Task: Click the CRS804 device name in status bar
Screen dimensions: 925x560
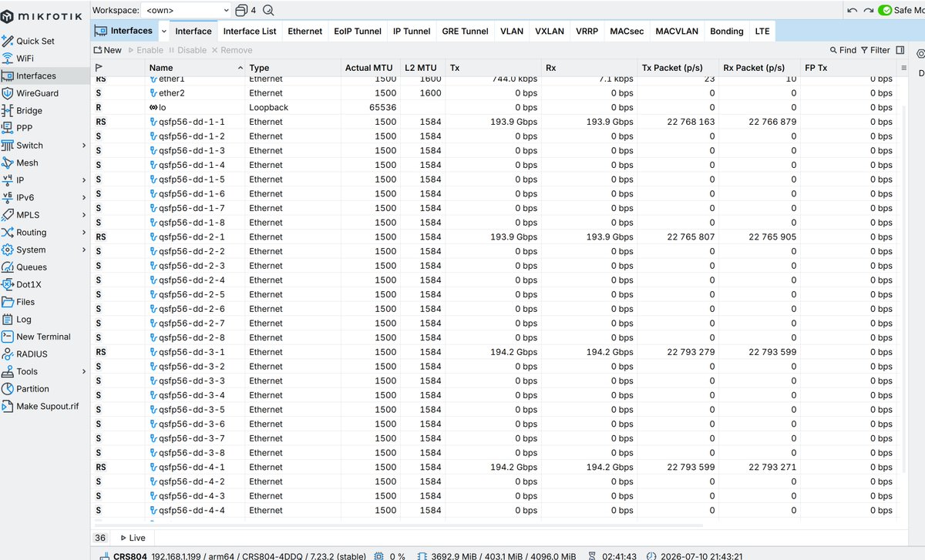Action: click(x=130, y=555)
